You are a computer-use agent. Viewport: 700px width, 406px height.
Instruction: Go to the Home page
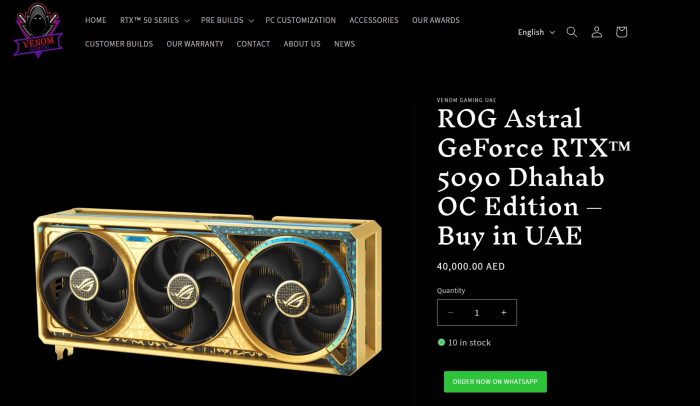tap(96, 21)
